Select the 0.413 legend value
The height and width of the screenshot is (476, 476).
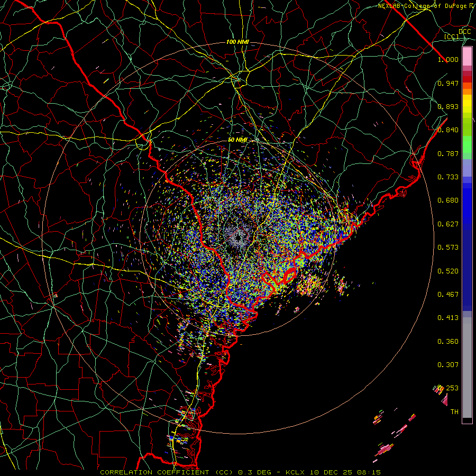(448, 318)
